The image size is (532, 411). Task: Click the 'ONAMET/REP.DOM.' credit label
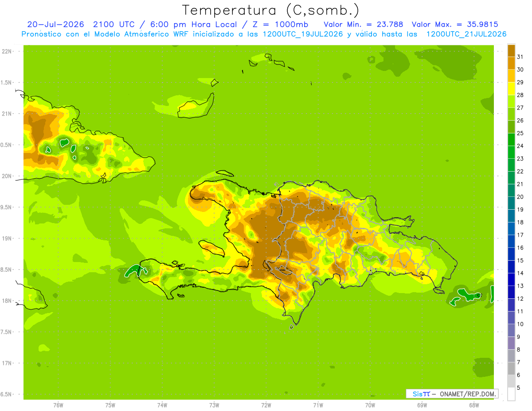[x=467, y=394]
